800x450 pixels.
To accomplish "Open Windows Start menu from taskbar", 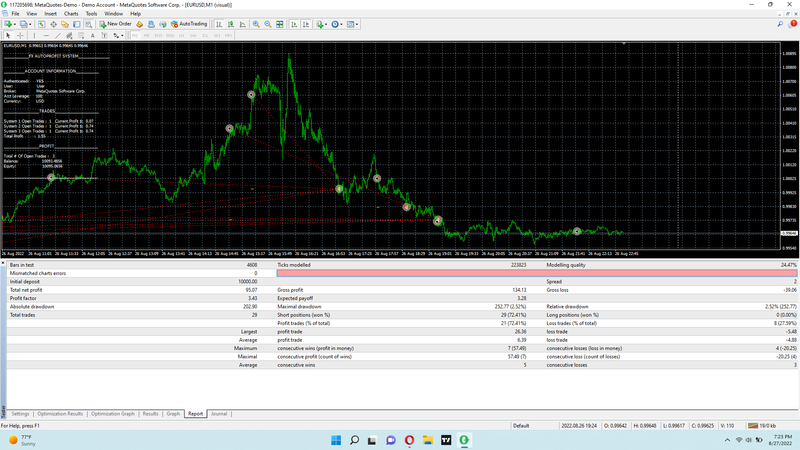I will [x=335, y=439].
